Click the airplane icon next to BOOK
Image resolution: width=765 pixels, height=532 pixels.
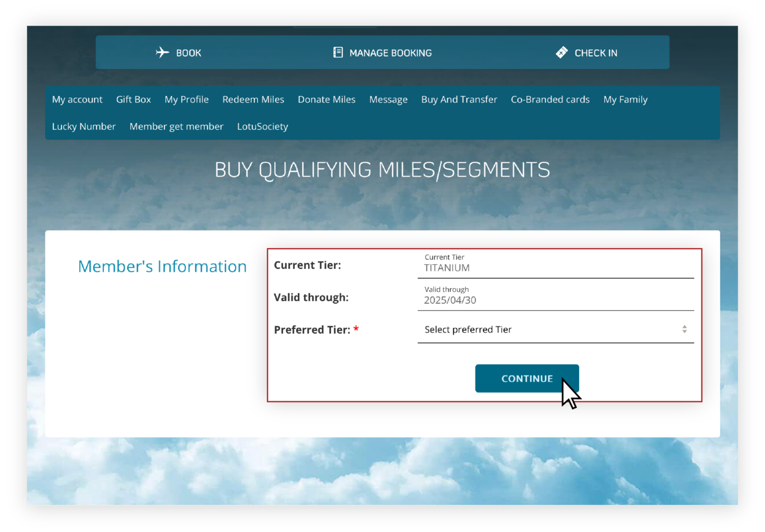point(162,52)
